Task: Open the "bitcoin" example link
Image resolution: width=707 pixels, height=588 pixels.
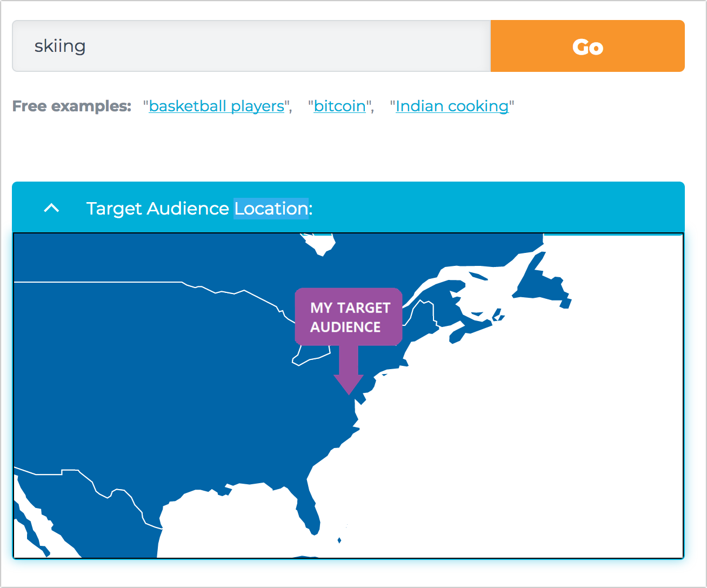Action: click(x=339, y=106)
